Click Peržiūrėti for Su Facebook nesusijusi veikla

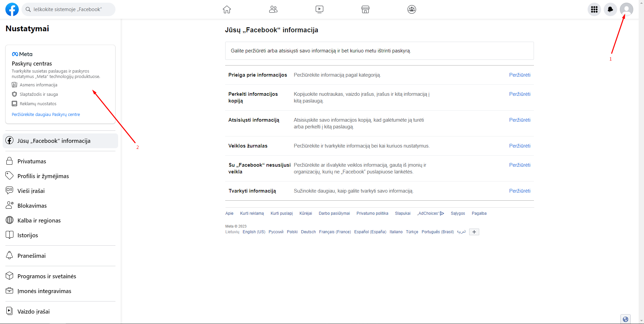(x=519, y=165)
